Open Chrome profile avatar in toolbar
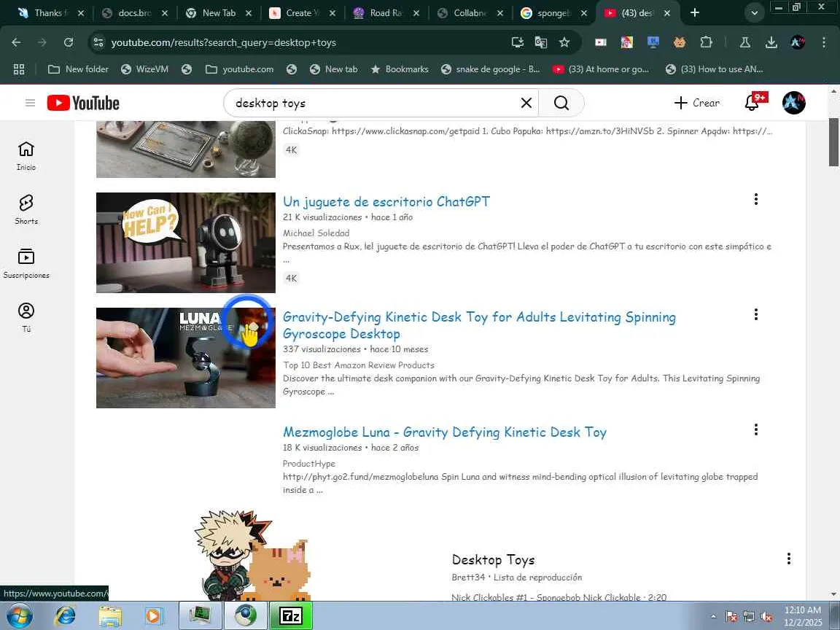The image size is (840, 630). coord(798,42)
